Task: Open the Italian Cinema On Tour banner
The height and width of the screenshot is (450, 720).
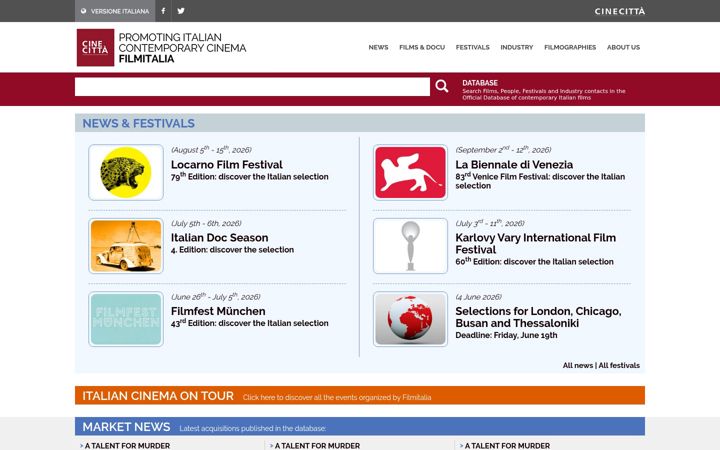Action: coord(360,395)
